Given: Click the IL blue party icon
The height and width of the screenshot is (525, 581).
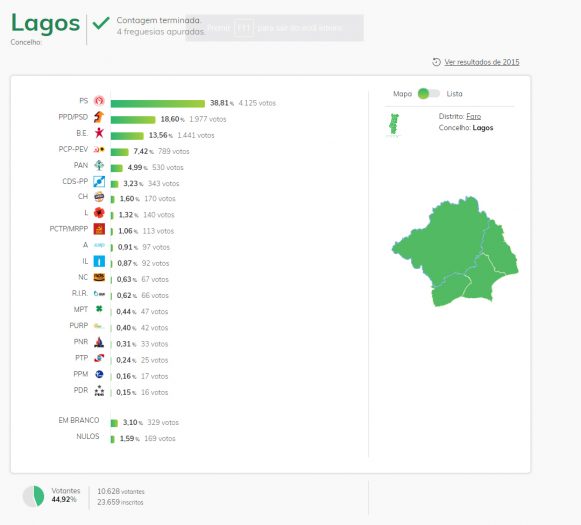Looking at the screenshot, I should pyautogui.click(x=99, y=262).
